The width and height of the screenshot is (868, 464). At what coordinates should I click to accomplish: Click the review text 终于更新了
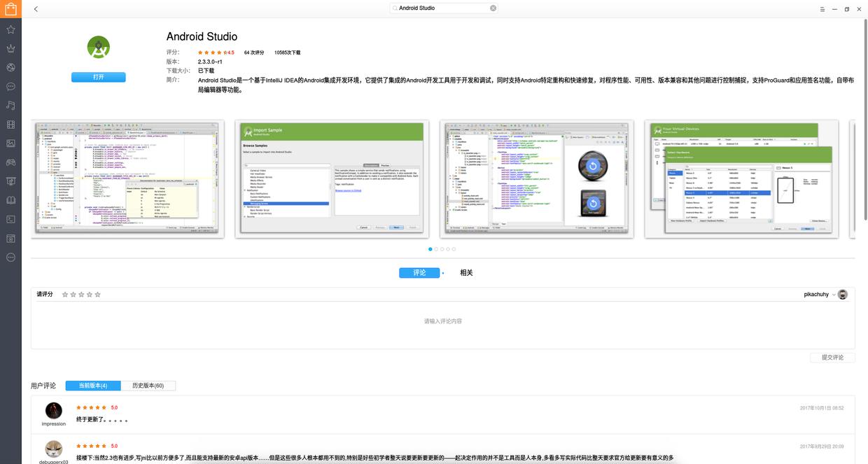(102, 421)
